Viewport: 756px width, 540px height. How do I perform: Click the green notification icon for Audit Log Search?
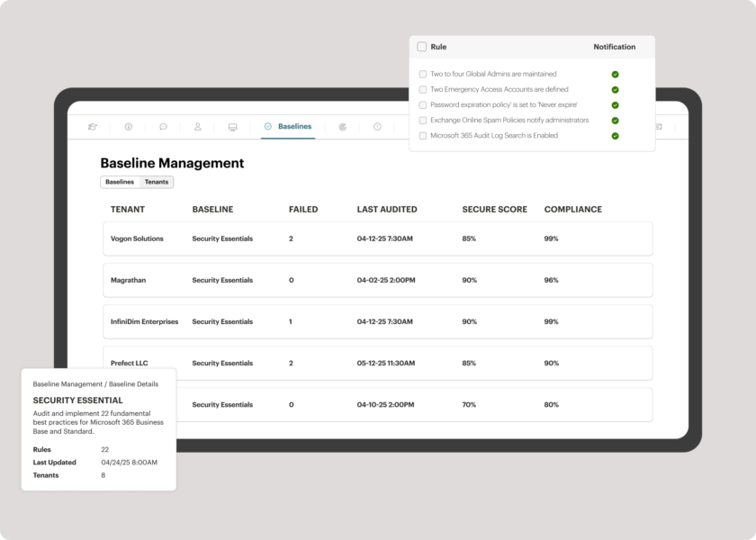tap(616, 135)
